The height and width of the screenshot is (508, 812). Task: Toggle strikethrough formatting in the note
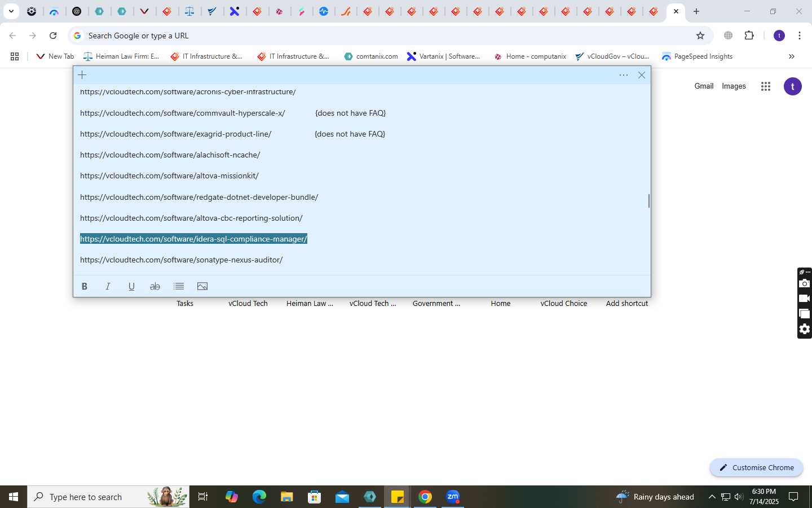[155, 286]
